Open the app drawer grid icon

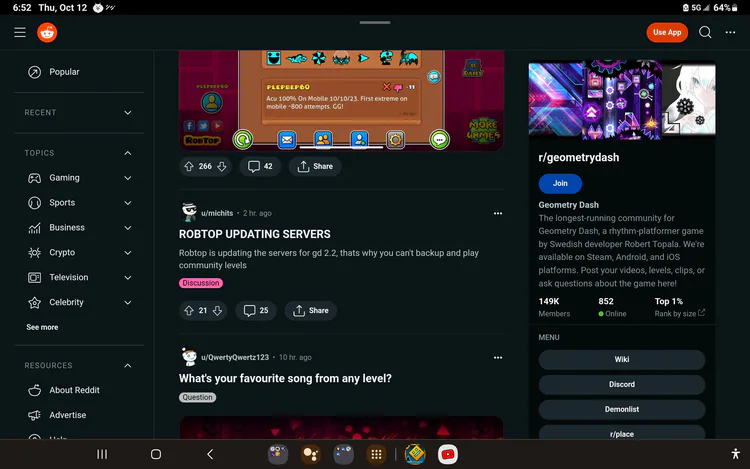tap(376, 454)
